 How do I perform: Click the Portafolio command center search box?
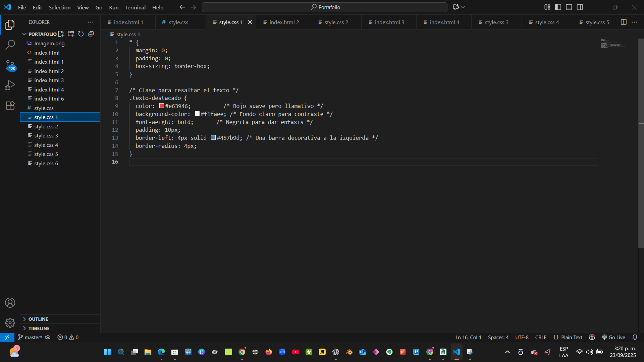point(325,7)
